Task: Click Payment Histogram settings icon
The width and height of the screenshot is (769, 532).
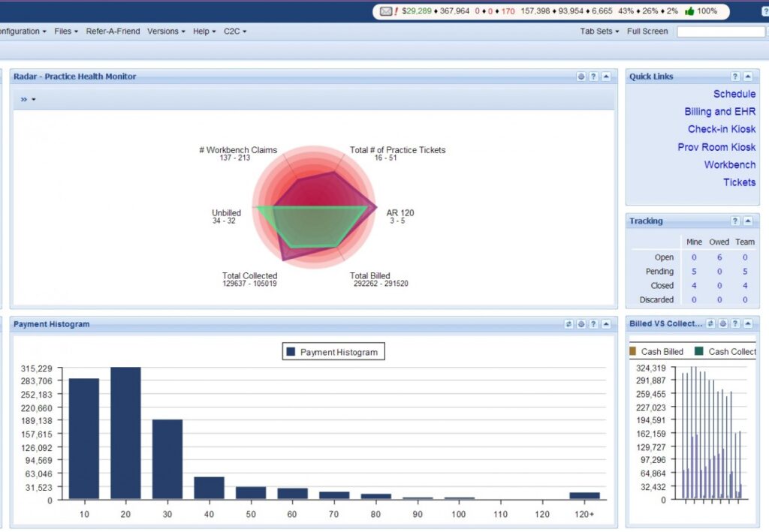Action: tap(581, 324)
